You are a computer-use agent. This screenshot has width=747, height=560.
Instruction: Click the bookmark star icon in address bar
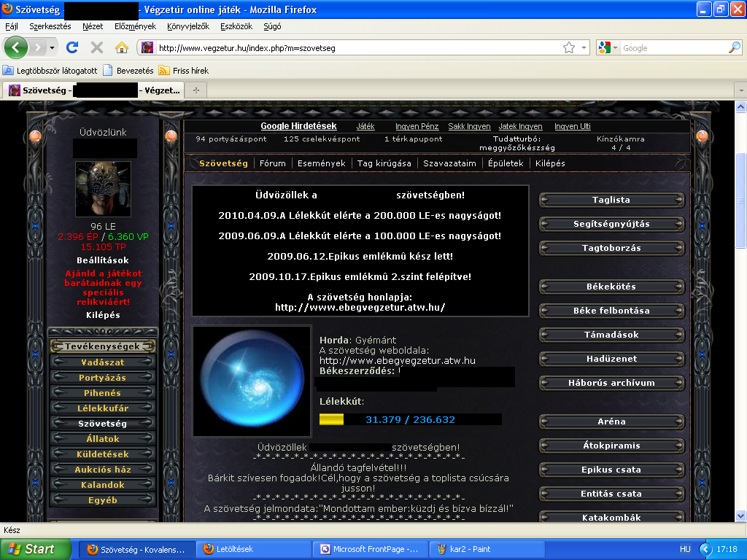click(x=569, y=47)
